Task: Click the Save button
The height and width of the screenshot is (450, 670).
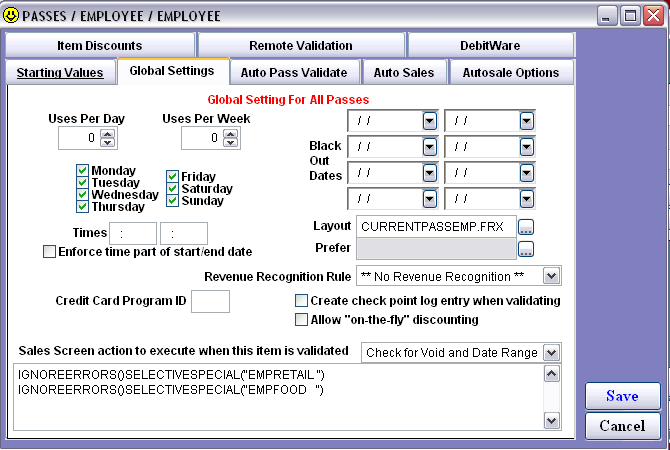Action: coord(623,396)
